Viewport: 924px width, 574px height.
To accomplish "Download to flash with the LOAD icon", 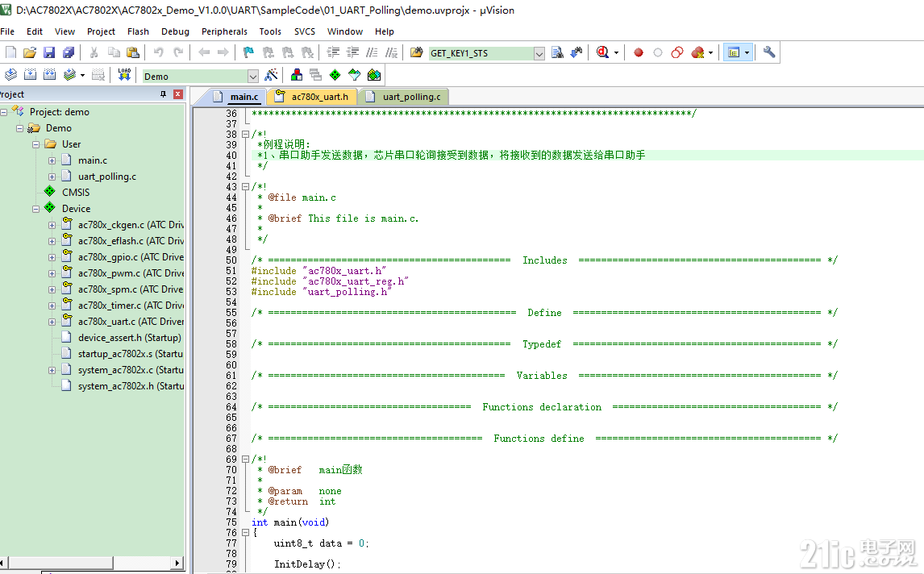I will [123, 75].
